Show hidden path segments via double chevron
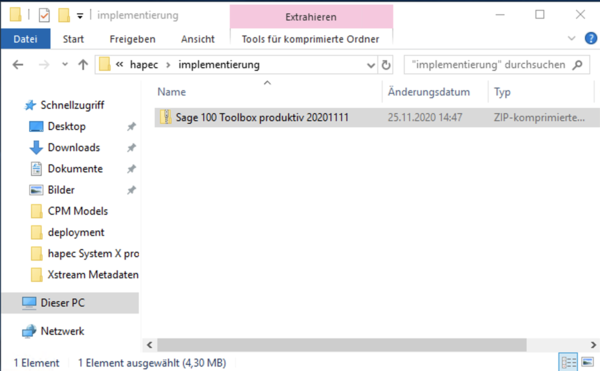 [119, 64]
